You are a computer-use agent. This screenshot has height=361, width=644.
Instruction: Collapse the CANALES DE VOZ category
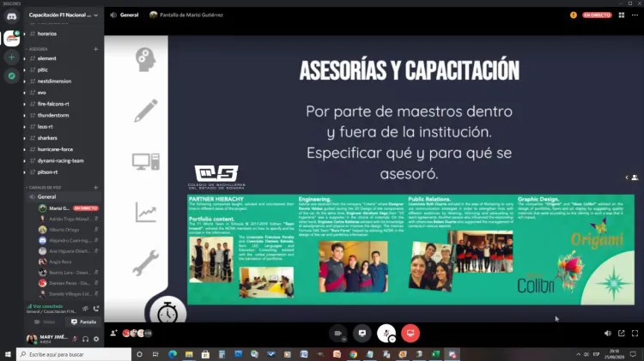point(44,188)
